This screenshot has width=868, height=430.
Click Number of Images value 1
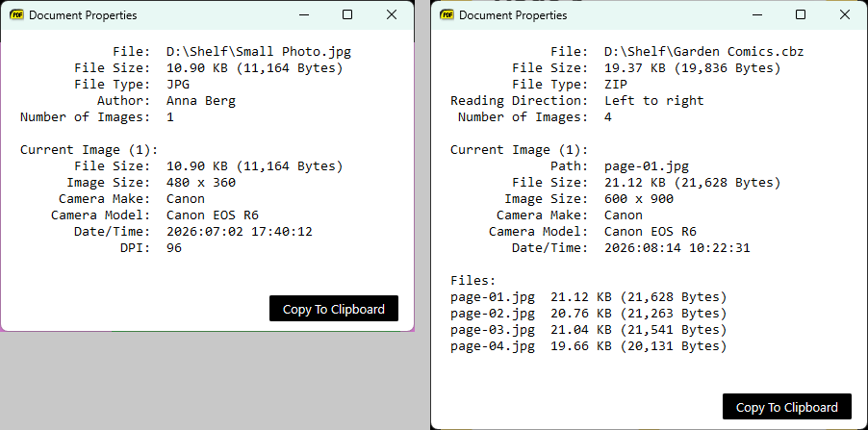tap(170, 117)
